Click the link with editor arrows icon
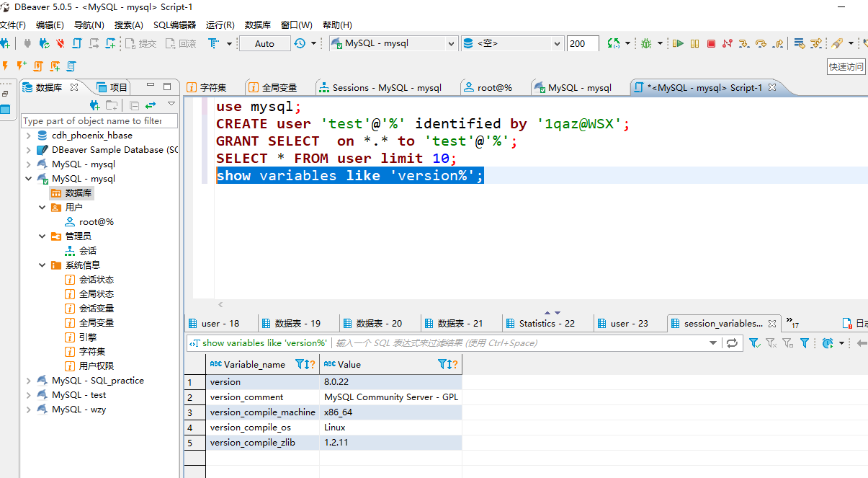Viewport: 868px width, 478px height. tap(151, 105)
